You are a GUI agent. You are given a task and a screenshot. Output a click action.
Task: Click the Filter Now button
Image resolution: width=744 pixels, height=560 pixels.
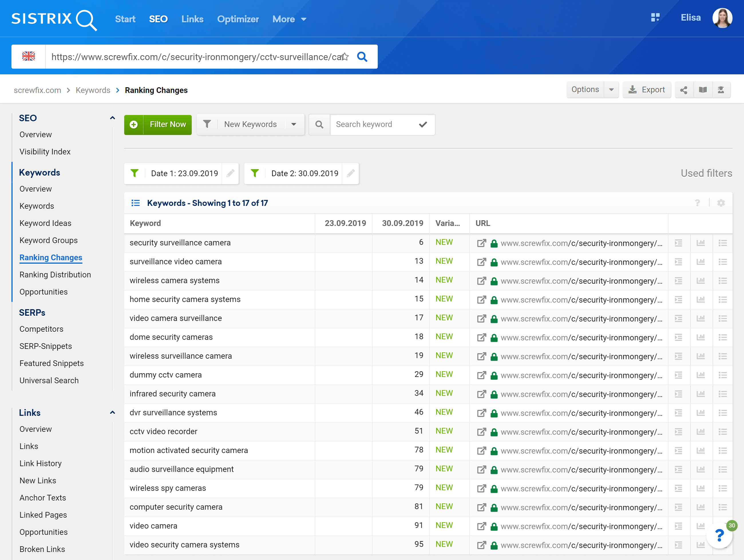(158, 125)
